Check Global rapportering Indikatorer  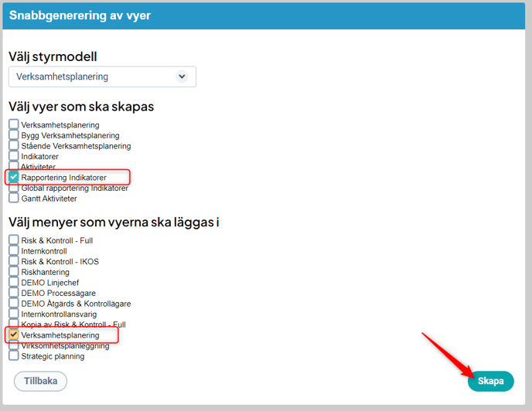14,188
